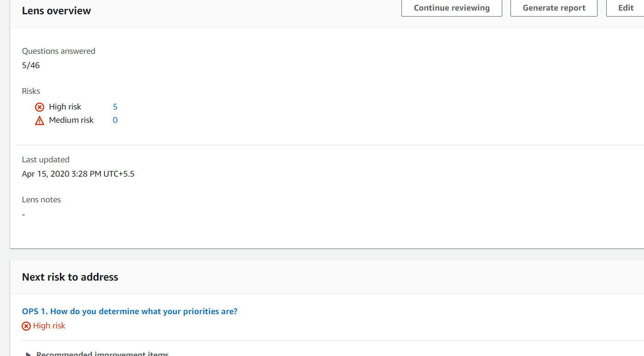The height and width of the screenshot is (356, 644).
Task: Select the Medium risk label
Action: coord(71,120)
